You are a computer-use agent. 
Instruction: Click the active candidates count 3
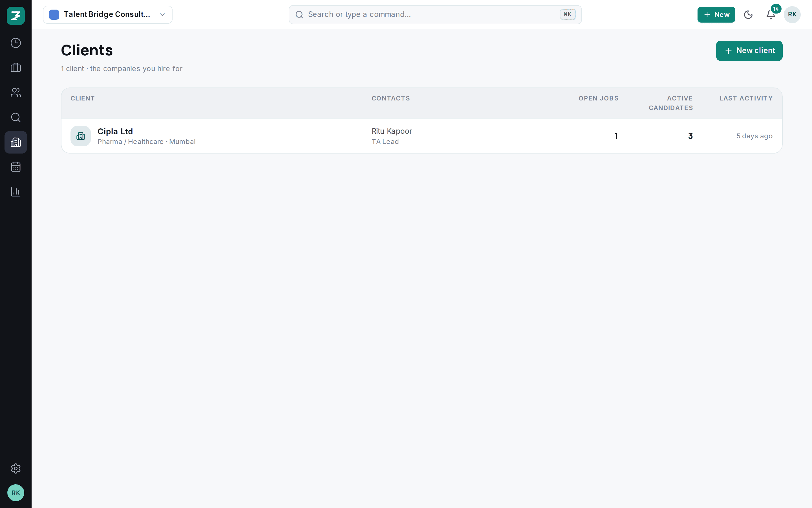(x=690, y=136)
